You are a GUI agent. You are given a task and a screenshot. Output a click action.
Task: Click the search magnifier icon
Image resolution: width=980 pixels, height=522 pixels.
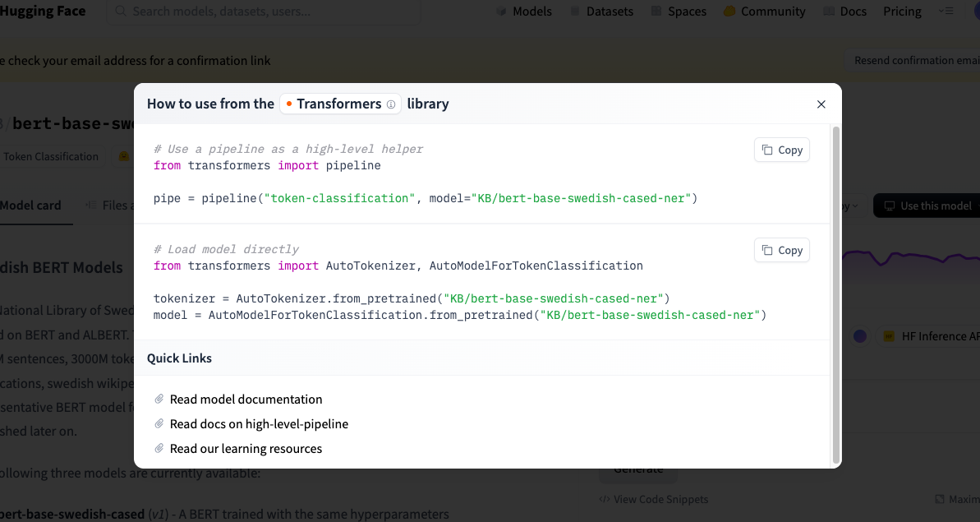tap(121, 12)
